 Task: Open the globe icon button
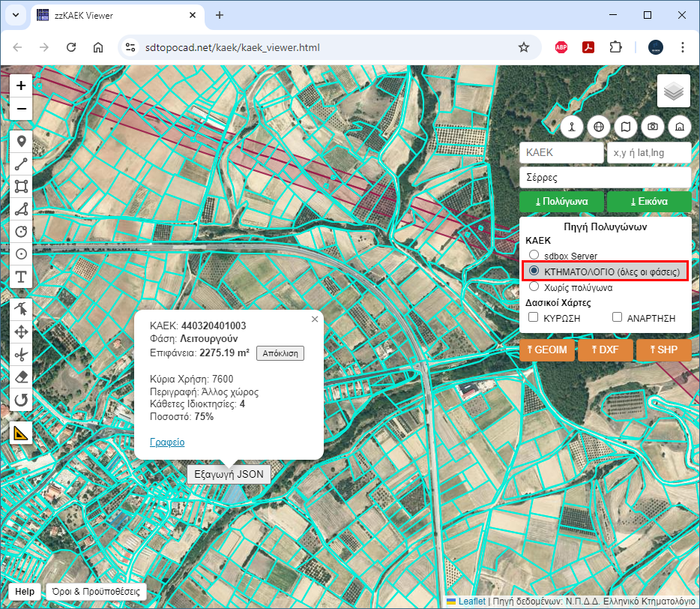pyautogui.click(x=599, y=127)
